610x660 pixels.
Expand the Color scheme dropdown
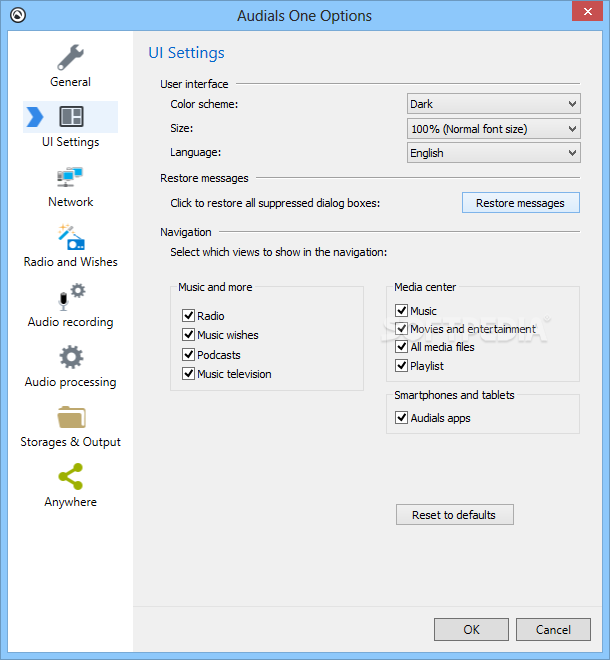click(494, 104)
